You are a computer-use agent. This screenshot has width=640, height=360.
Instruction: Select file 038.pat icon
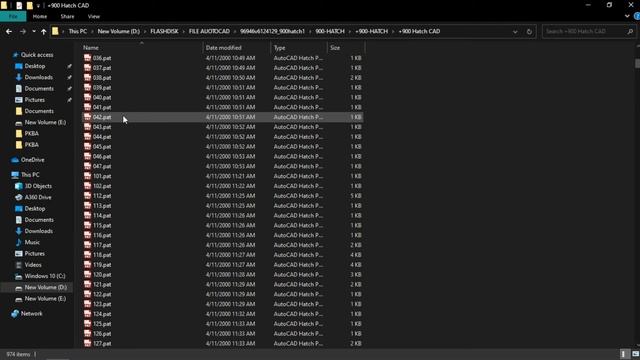click(87, 78)
